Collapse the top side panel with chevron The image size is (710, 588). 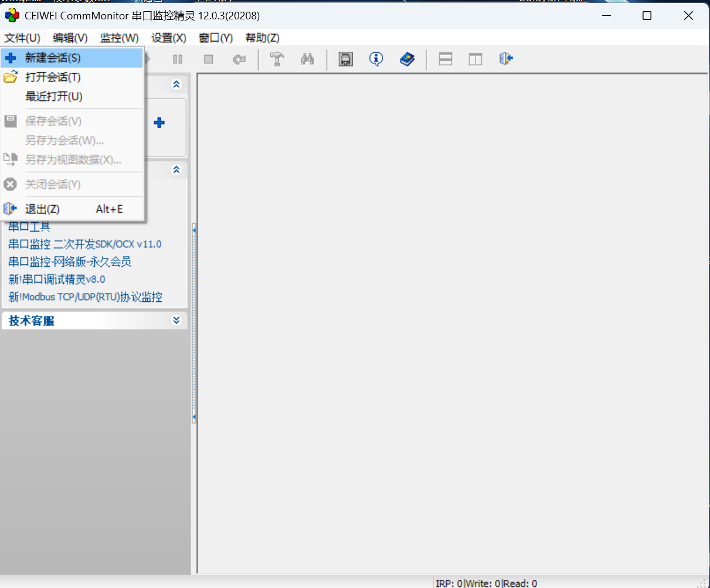(176, 84)
